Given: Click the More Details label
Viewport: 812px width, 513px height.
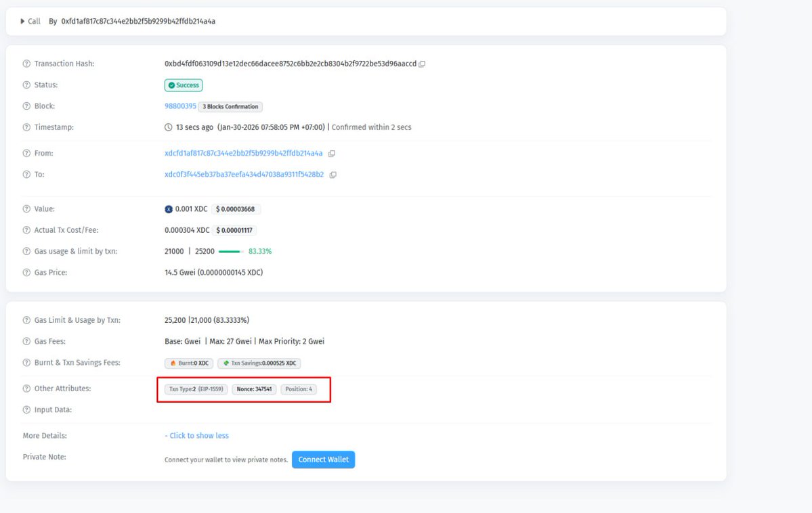Looking at the screenshot, I should [x=45, y=436].
